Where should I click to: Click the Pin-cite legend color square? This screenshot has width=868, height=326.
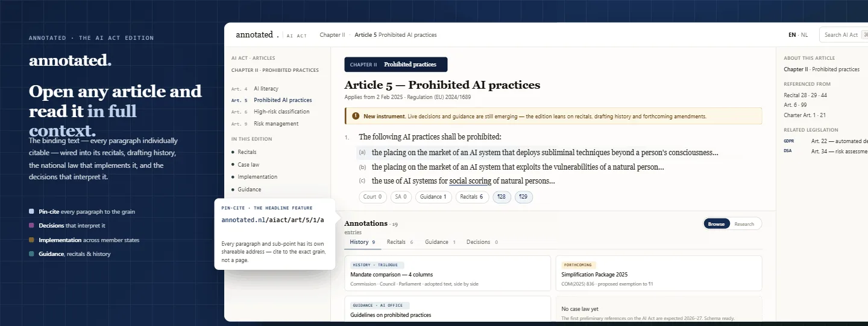[31, 212]
